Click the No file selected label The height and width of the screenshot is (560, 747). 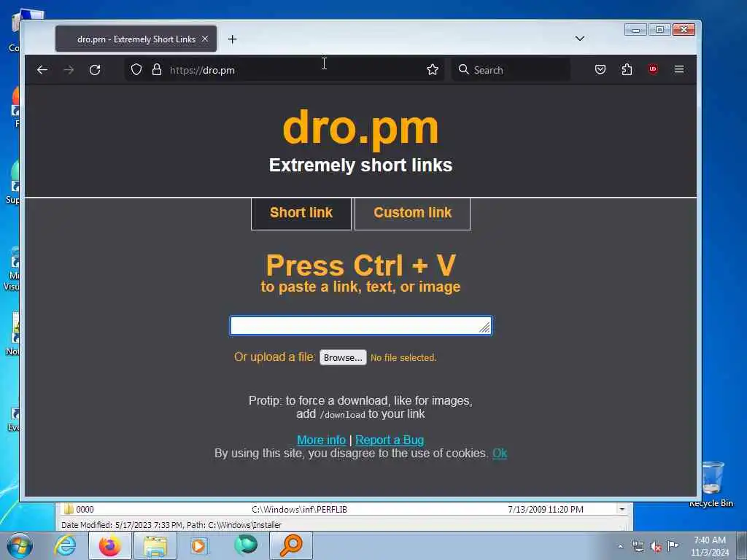tap(403, 357)
